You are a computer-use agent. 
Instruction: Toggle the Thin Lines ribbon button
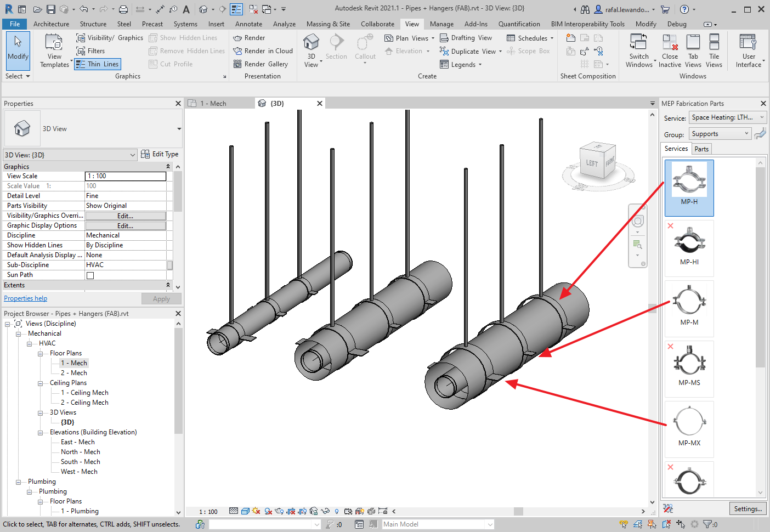click(97, 64)
